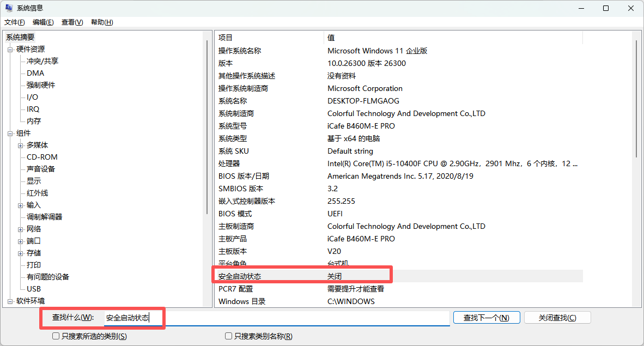Open the 编辑 menu
644x346 pixels.
point(43,22)
